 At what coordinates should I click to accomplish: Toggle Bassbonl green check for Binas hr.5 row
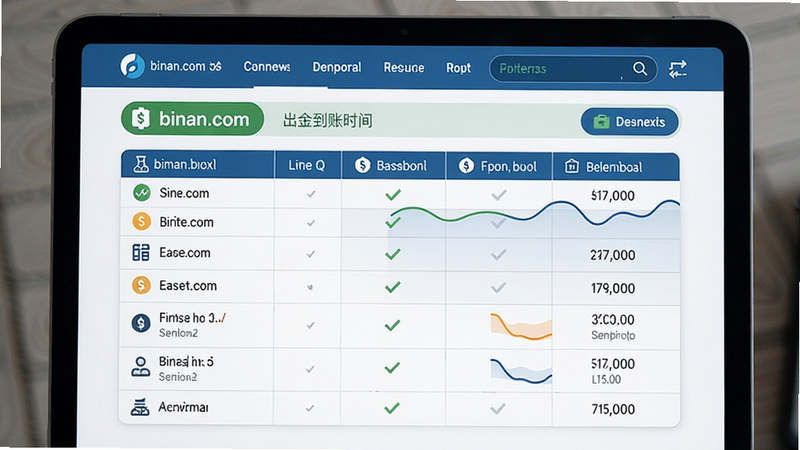pyautogui.click(x=392, y=368)
